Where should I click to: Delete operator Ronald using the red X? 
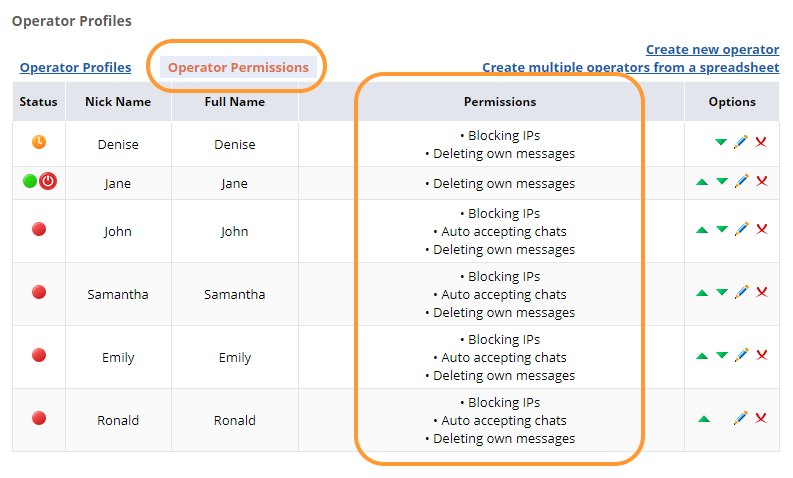[x=761, y=418]
